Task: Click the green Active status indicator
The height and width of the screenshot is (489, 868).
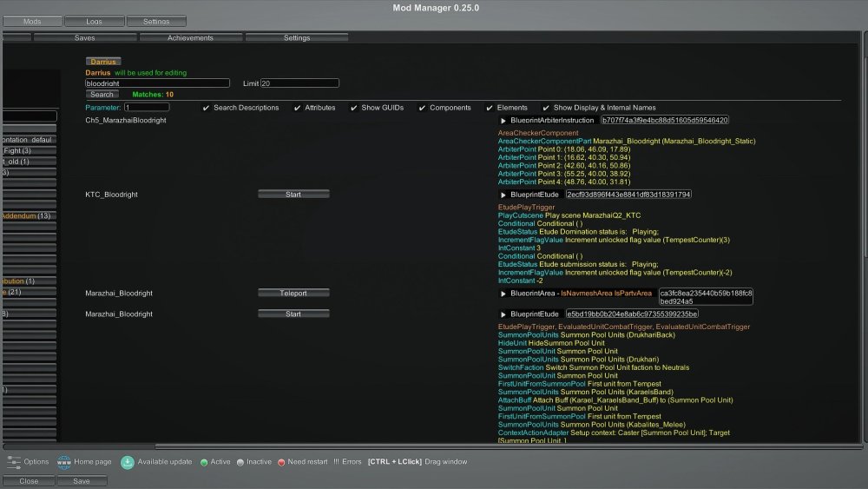Action: 203,462
